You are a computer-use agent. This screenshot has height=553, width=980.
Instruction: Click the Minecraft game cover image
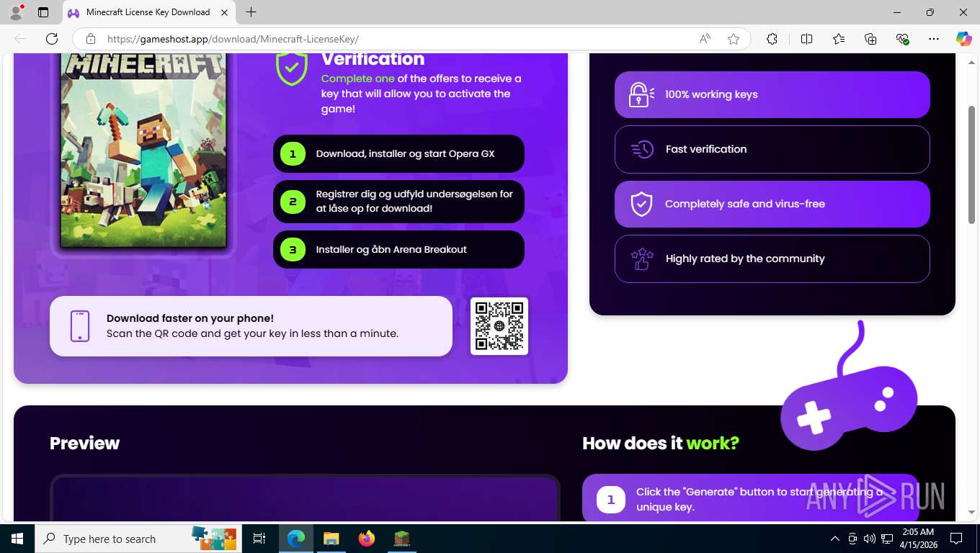coord(143,150)
